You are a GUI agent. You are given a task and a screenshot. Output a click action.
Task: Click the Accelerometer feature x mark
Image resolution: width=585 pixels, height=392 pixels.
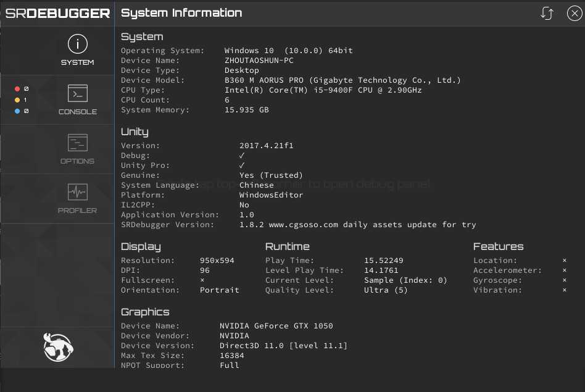(565, 270)
